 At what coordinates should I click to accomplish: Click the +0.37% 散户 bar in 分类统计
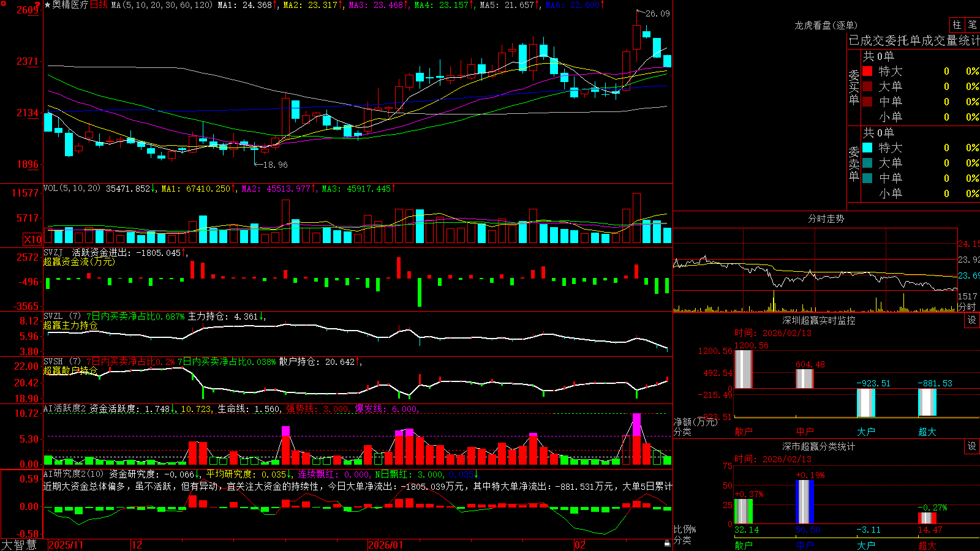pyautogui.click(x=744, y=511)
